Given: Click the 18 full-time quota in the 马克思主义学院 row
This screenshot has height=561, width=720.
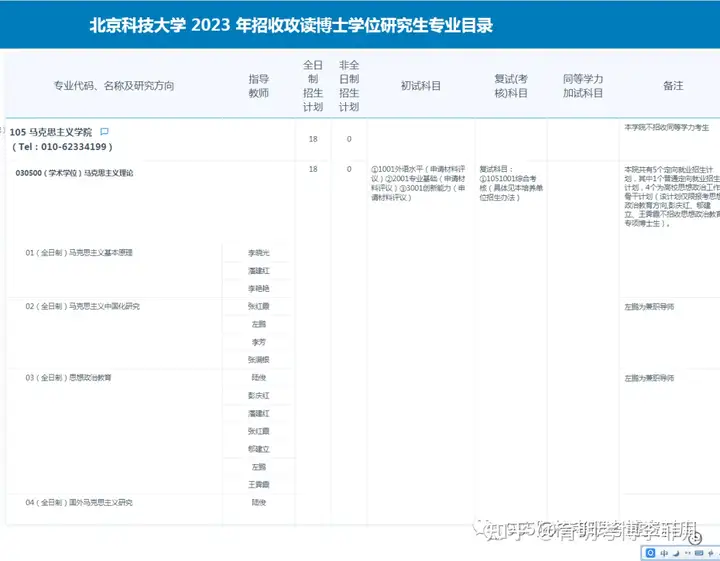Looking at the screenshot, I should pyautogui.click(x=313, y=139).
